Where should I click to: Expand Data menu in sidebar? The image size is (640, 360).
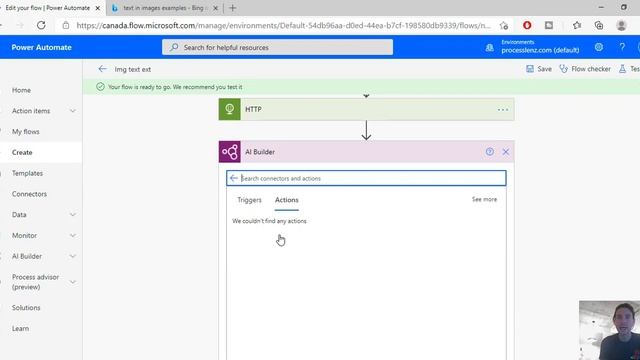click(x=73, y=214)
